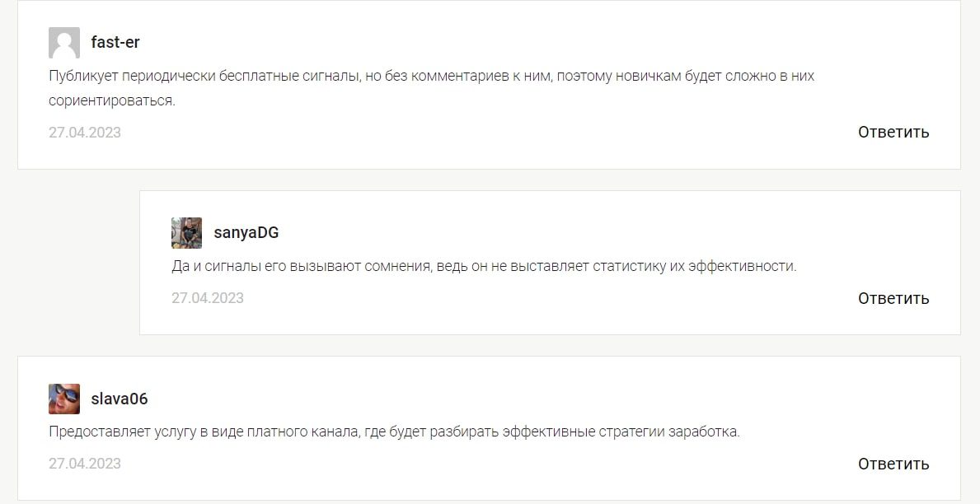This screenshot has width=980, height=504.
Task: Hit Ответить on slava06's comment
Action: pos(893,464)
